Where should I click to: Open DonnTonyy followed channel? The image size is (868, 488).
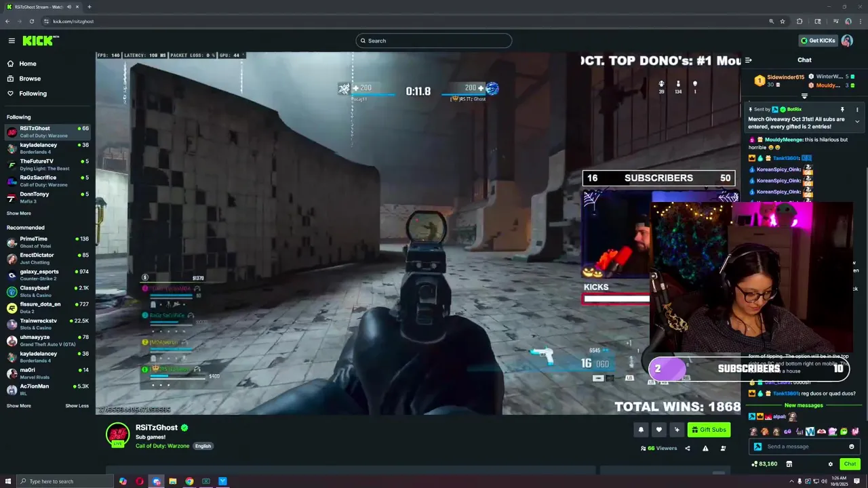pos(47,197)
